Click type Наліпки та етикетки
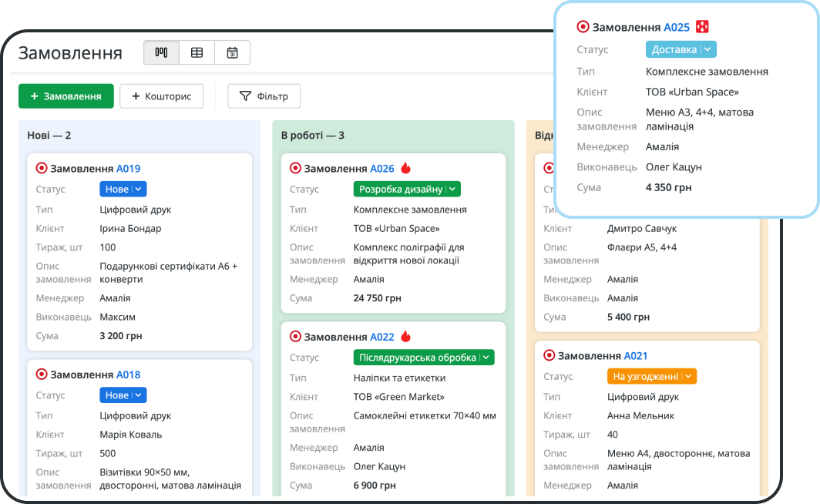The image size is (820, 504). pos(399,378)
